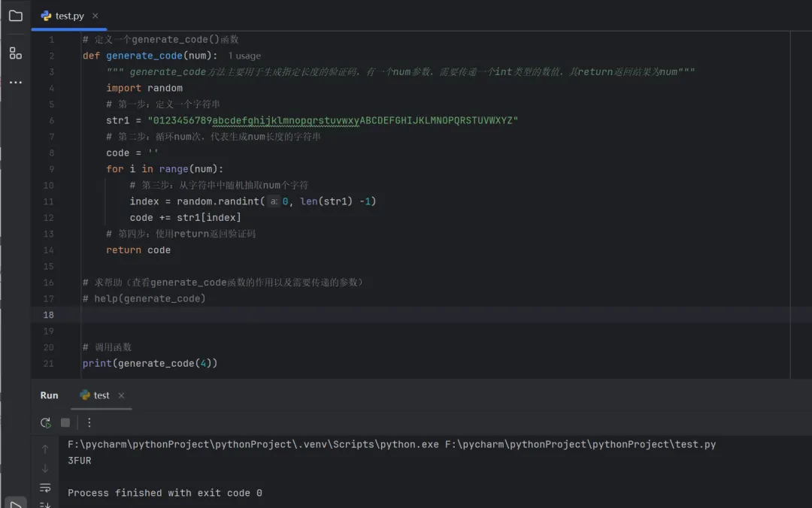Place cursor on 'import random' line

click(144, 88)
